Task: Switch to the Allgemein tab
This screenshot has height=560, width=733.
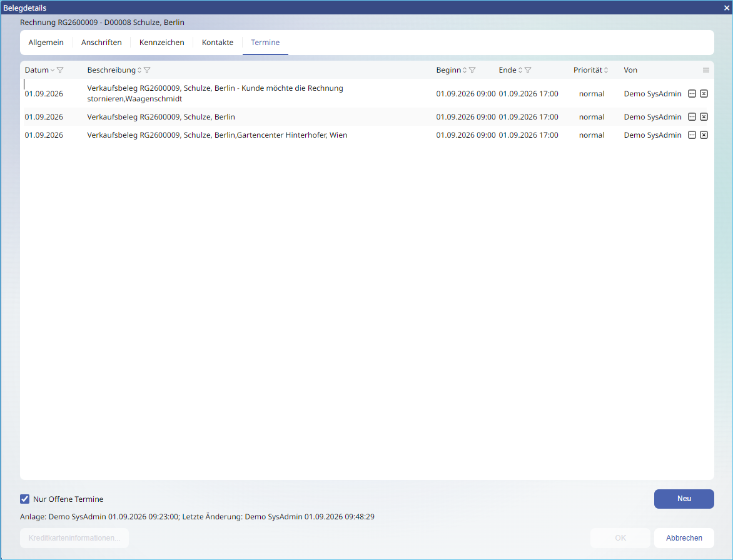Action: pos(46,43)
